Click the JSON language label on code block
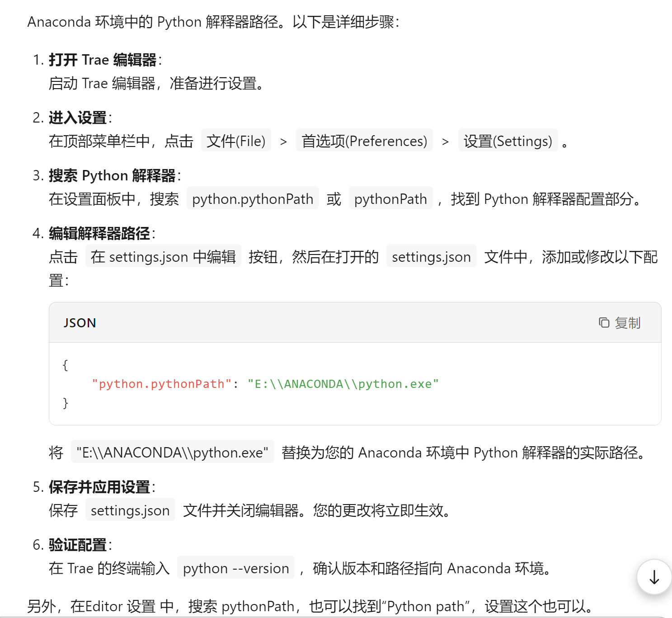The width and height of the screenshot is (672, 618). tap(80, 322)
